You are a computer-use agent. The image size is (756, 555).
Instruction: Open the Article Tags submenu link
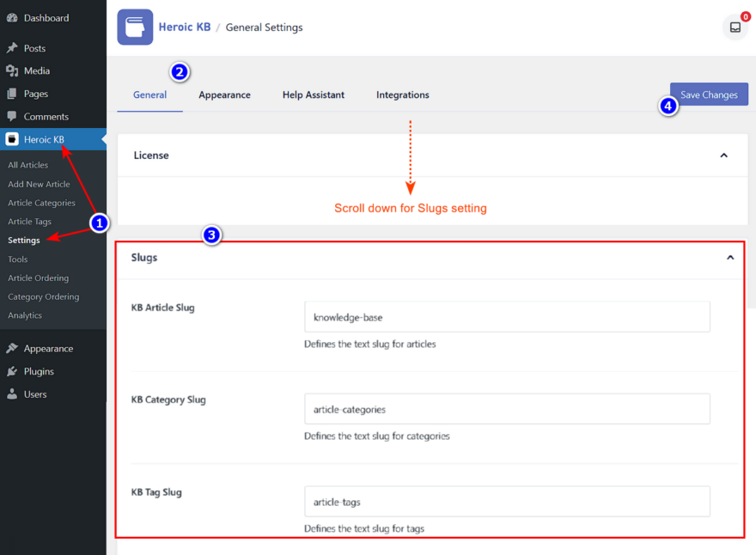tap(29, 222)
